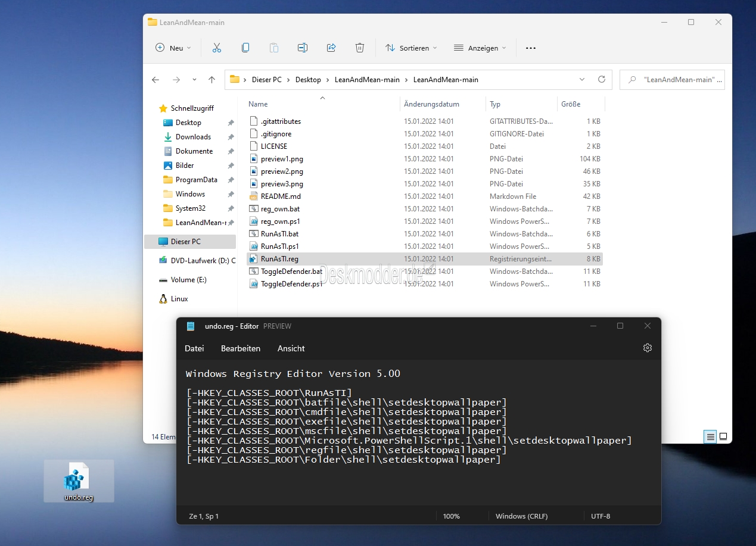Open recent locations chevron beside navigation arrows
756x546 pixels.
pyautogui.click(x=194, y=80)
